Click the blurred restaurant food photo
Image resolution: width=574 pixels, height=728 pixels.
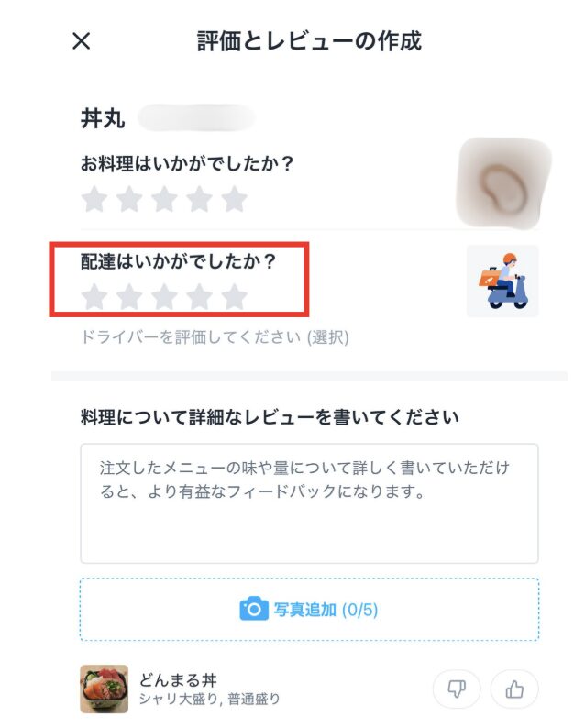point(504,183)
